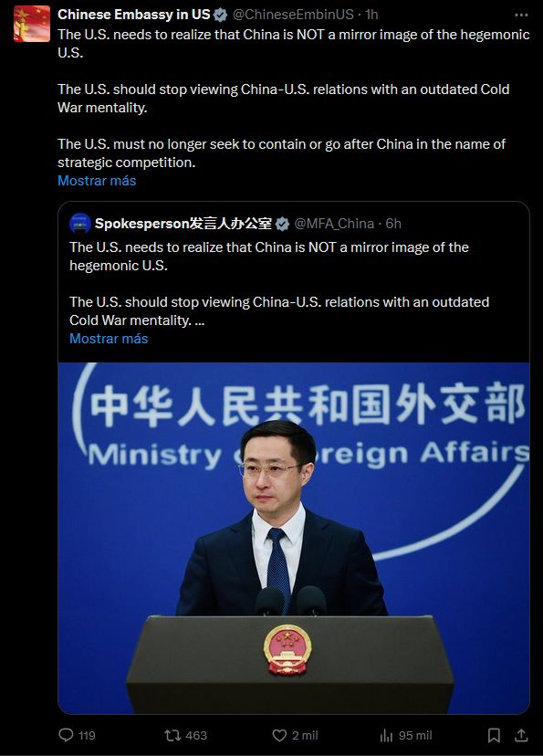Share the post via upload arrow icon
This screenshot has height=756, width=543.
tap(521, 735)
